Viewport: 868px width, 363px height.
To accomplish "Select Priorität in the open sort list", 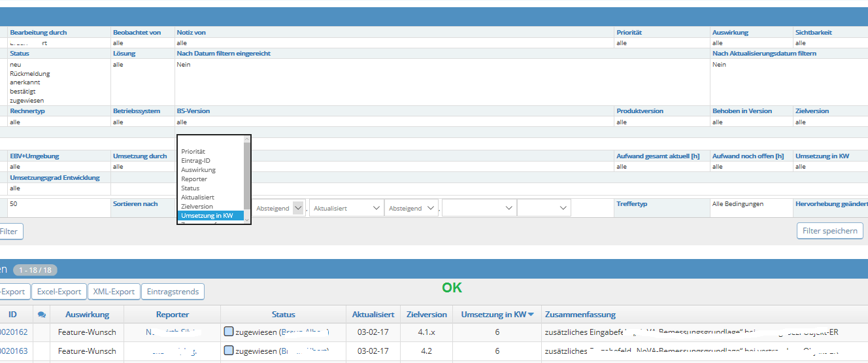I will 193,151.
